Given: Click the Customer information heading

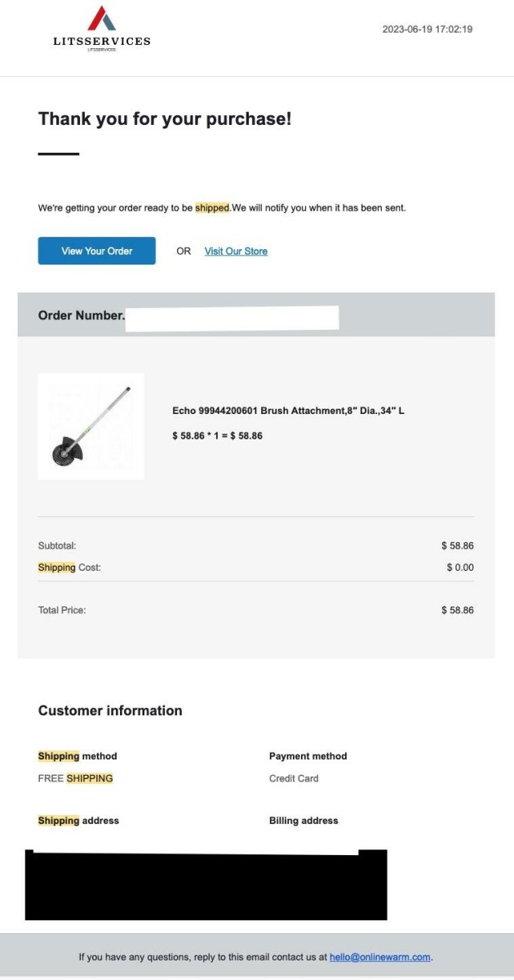Looking at the screenshot, I should (x=110, y=710).
